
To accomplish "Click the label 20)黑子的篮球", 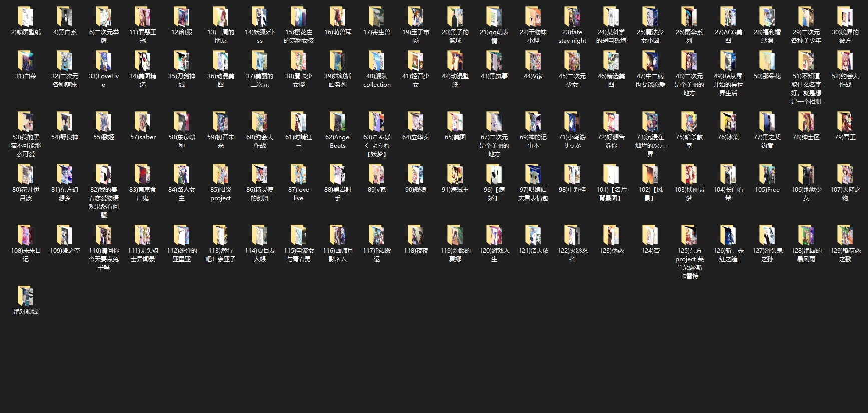I will click(455, 36).
